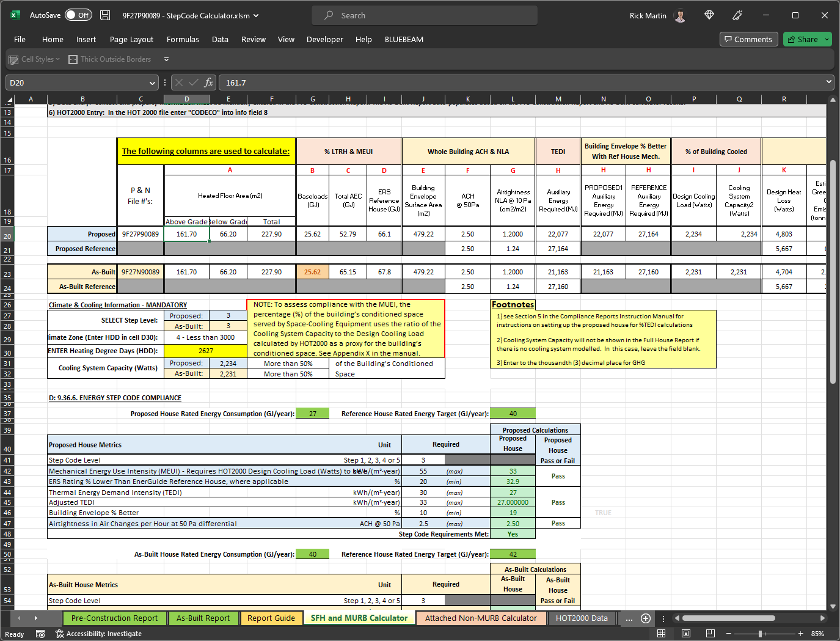Open the BLUEBEAM tab
The width and height of the screenshot is (840, 641).
[x=404, y=39]
